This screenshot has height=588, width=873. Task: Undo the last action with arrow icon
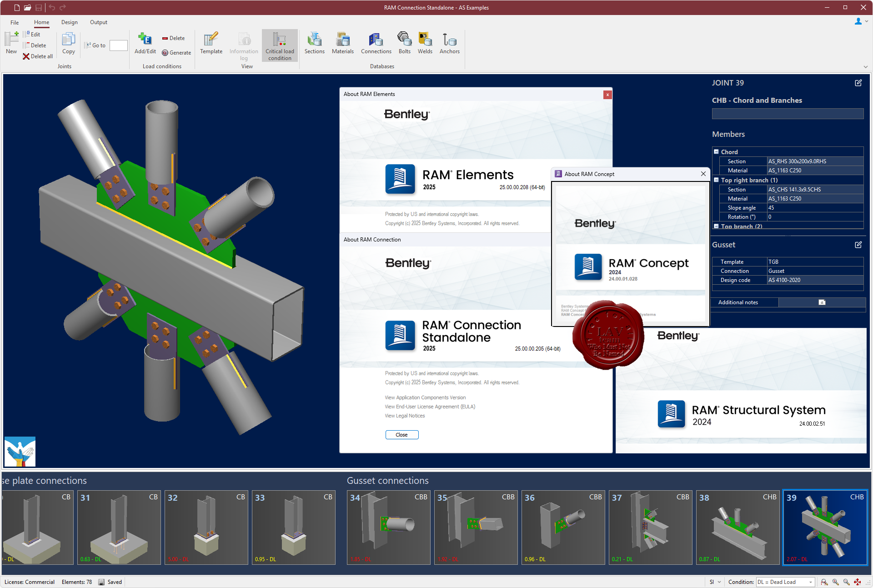[52, 8]
